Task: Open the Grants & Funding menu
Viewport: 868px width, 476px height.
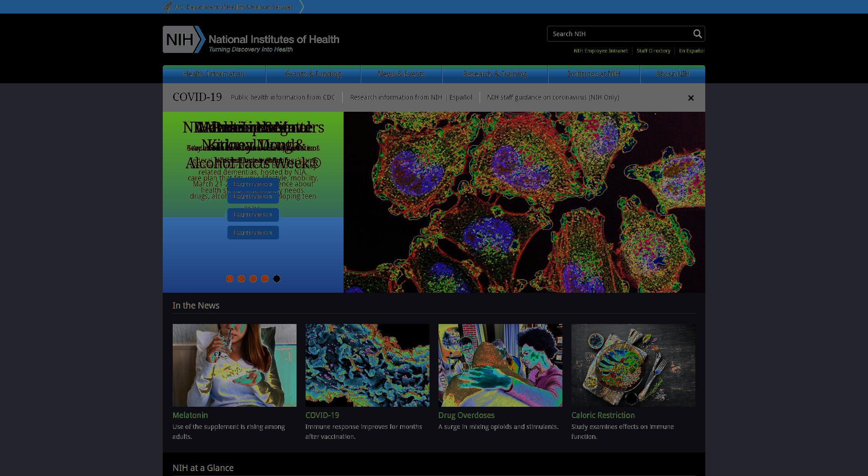Action: coord(313,74)
